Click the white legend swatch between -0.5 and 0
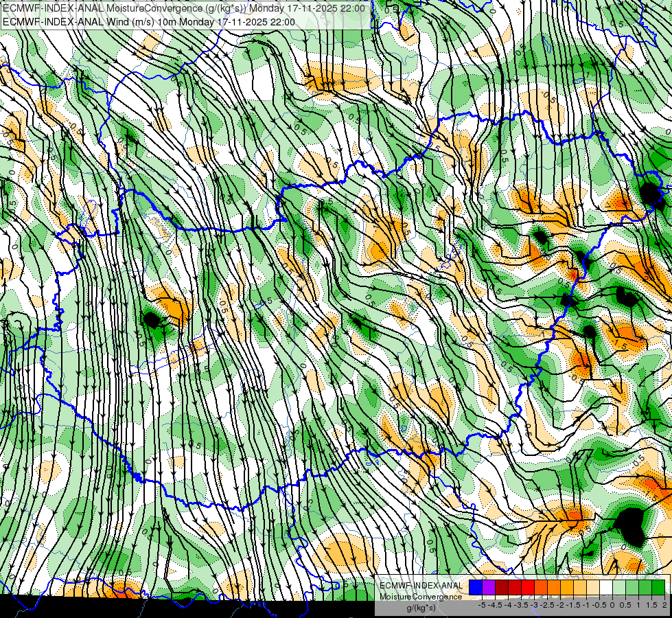 point(606,587)
